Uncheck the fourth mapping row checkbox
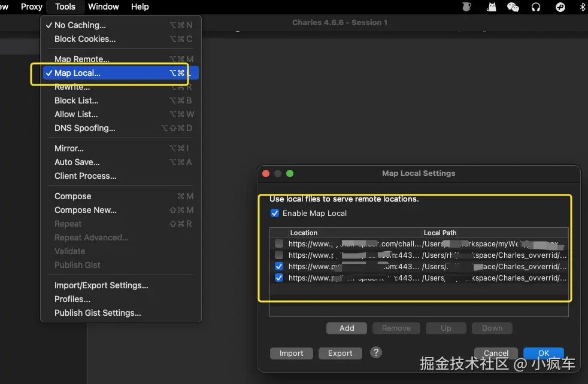This screenshot has height=384, width=588. click(x=279, y=278)
